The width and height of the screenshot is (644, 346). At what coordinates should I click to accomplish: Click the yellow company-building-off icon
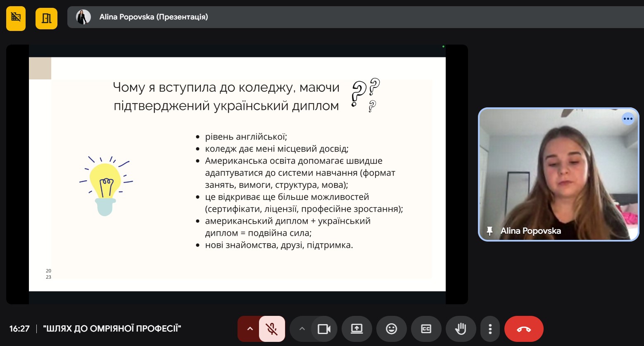pyautogui.click(x=16, y=18)
